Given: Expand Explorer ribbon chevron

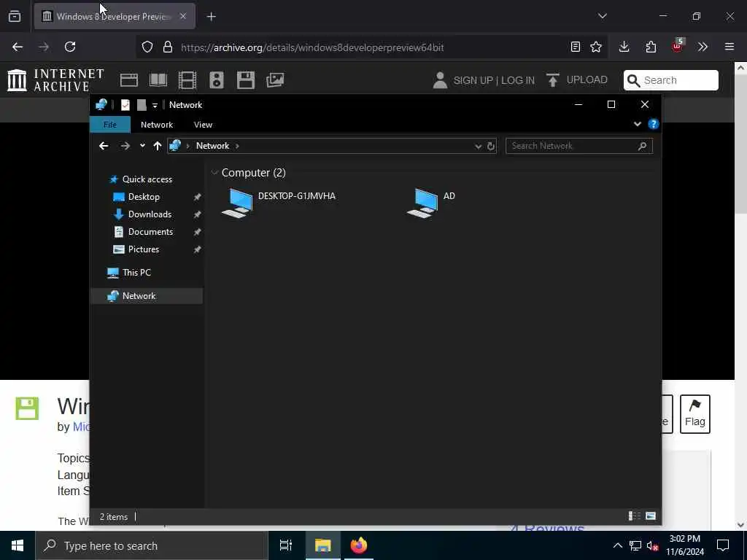Looking at the screenshot, I should tap(638, 124).
